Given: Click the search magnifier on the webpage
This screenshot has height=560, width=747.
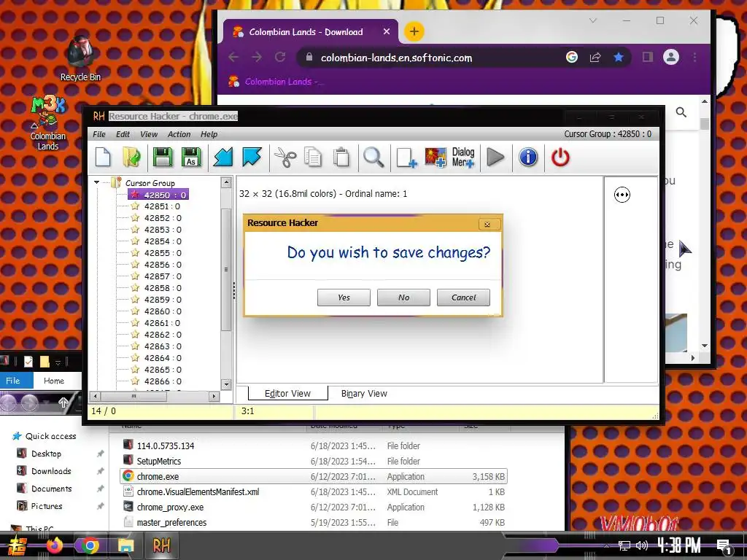Looking at the screenshot, I should (681, 112).
